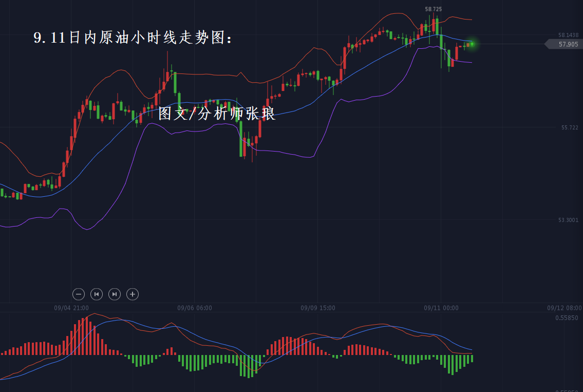Jump to the previous chart period
The image size is (583, 392).
click(97, 294)
